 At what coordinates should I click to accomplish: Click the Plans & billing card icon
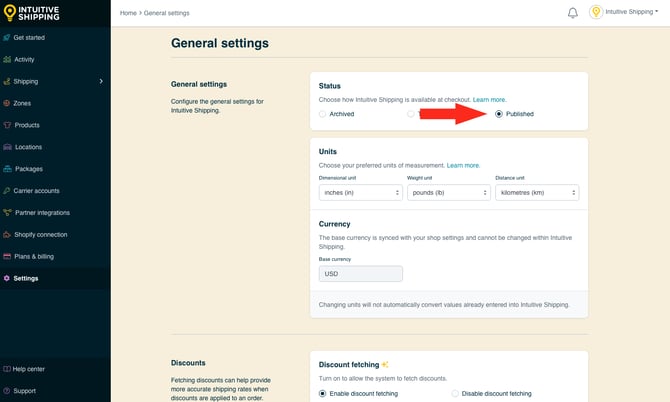(7, 256)
